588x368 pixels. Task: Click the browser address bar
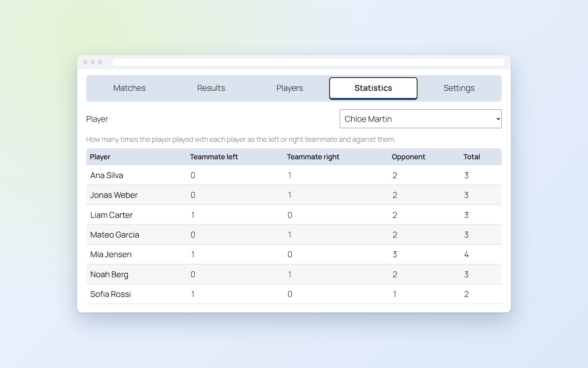click(x=308, y=62)
